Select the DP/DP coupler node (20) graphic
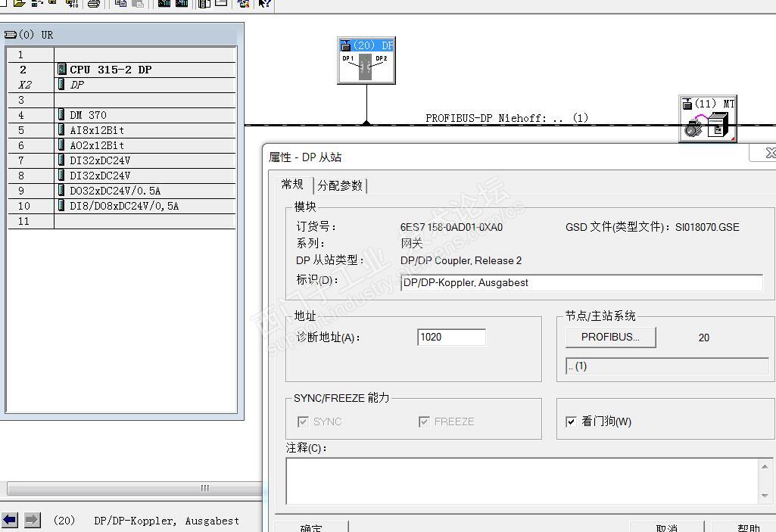 tap(366, 61)
